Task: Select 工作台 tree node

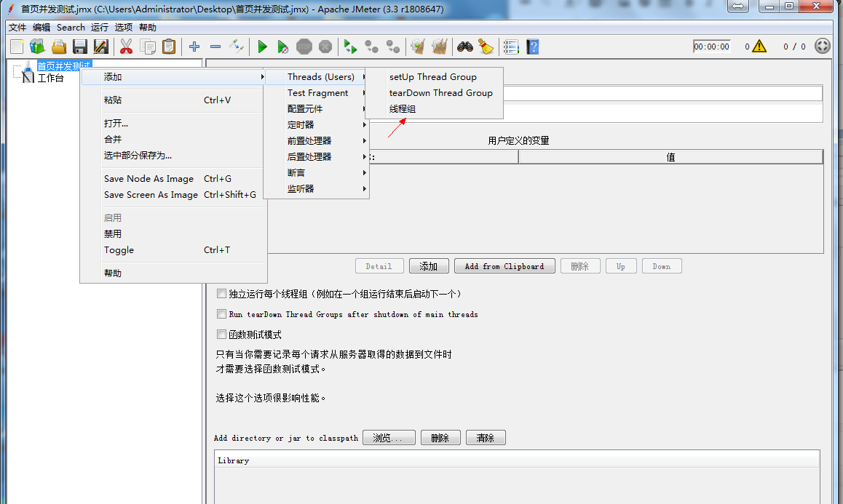Action: click(x=50, y=79)
